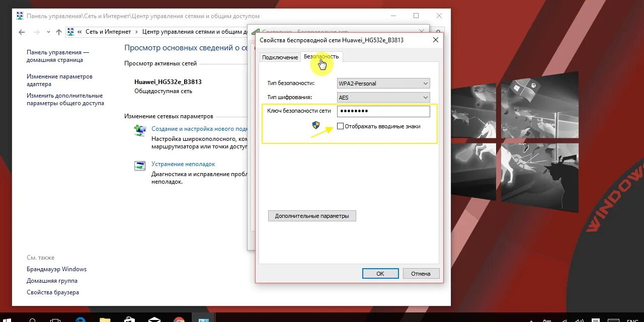Click the Центр управления сетями breadcrumb
644x322 pixels.
click(195, 32)
